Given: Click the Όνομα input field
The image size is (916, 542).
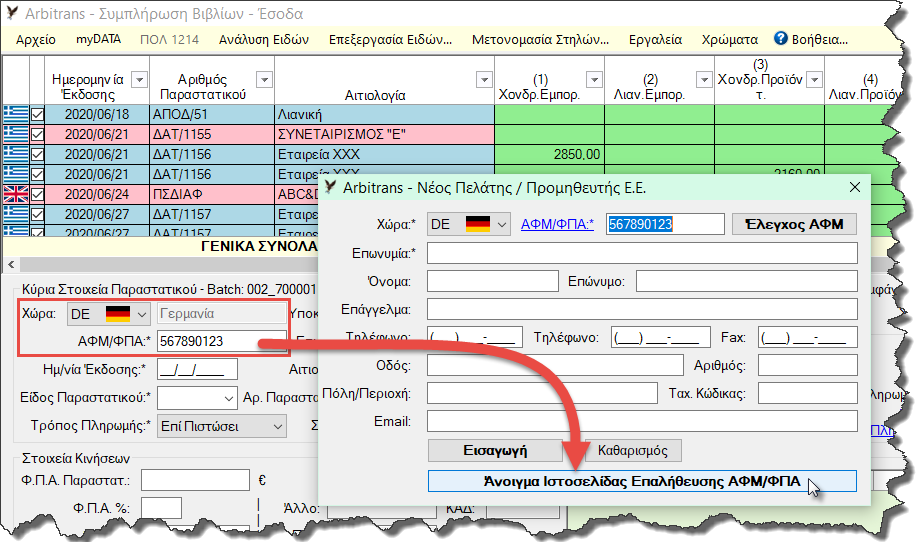Looking at the screenshot, I should (x=492, y=282).
